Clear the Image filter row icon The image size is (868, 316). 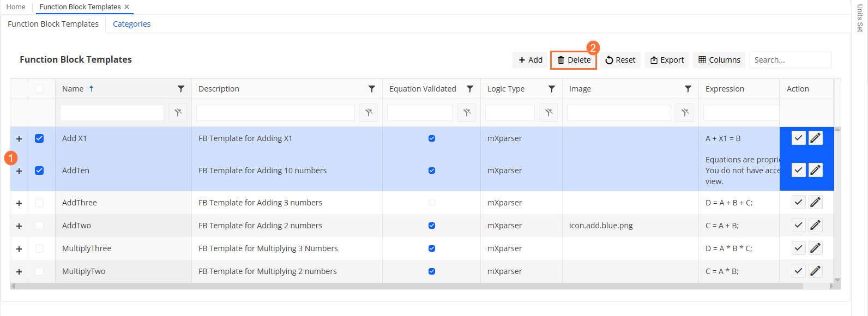click(685, 113)
